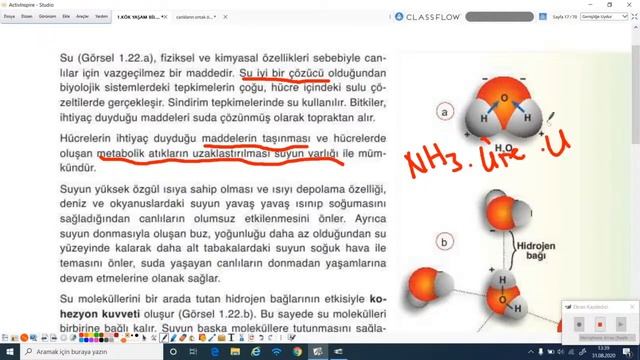This screenshot has width=640, height=360.
Task: Select the Eraser tool
Action: click(183, 338)
